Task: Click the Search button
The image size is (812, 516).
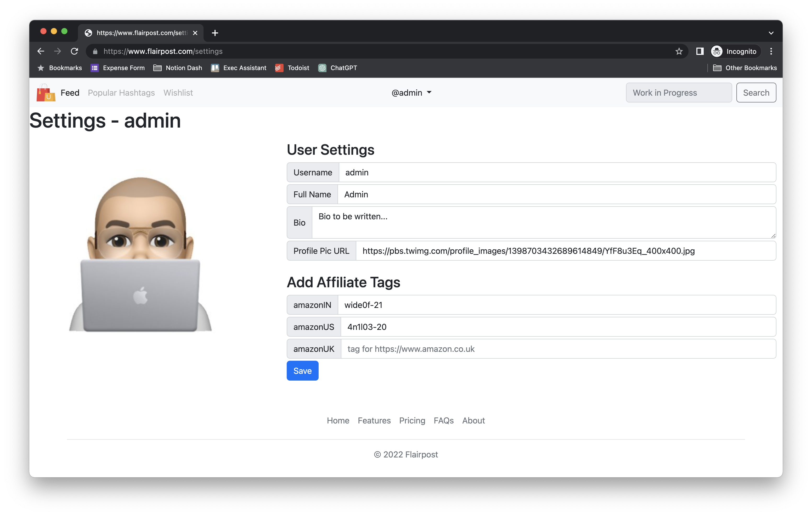Action: (756, 93)
